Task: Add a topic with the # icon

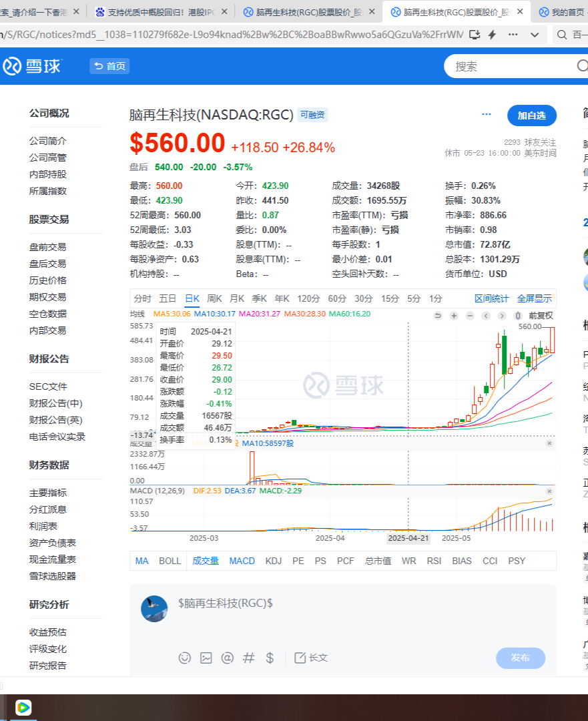Action: coord(249,658)
